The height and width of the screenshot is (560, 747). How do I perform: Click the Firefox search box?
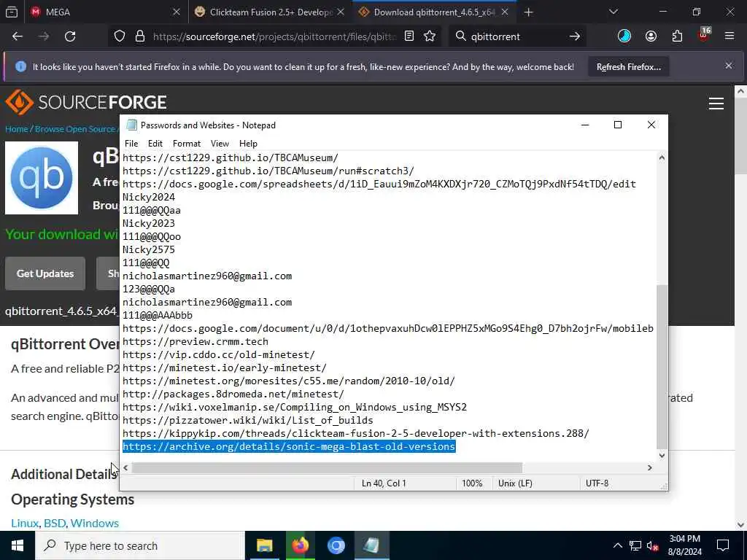click(x=517, y=36)
